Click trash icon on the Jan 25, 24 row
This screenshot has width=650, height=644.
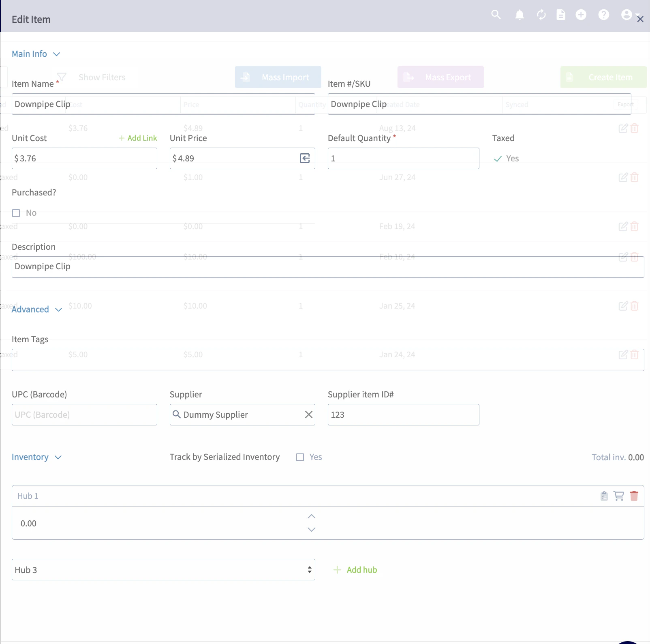click(x=635, y=306)
